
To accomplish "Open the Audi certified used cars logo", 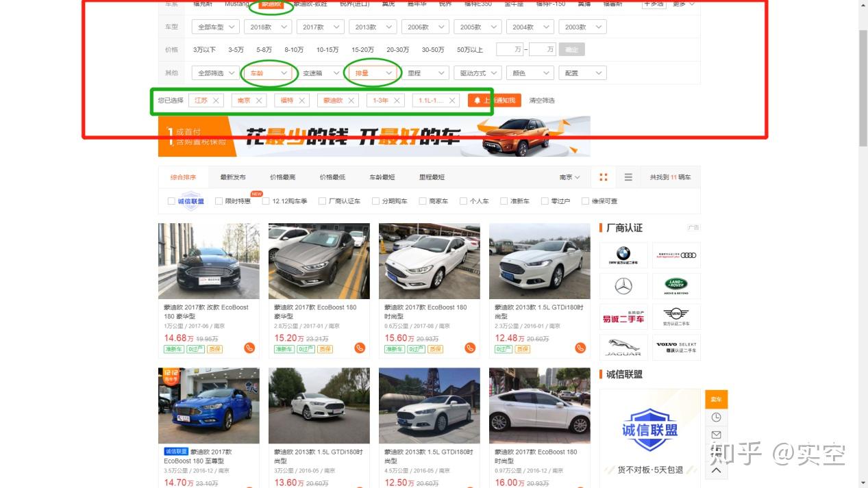I will (x=676, y=255).
